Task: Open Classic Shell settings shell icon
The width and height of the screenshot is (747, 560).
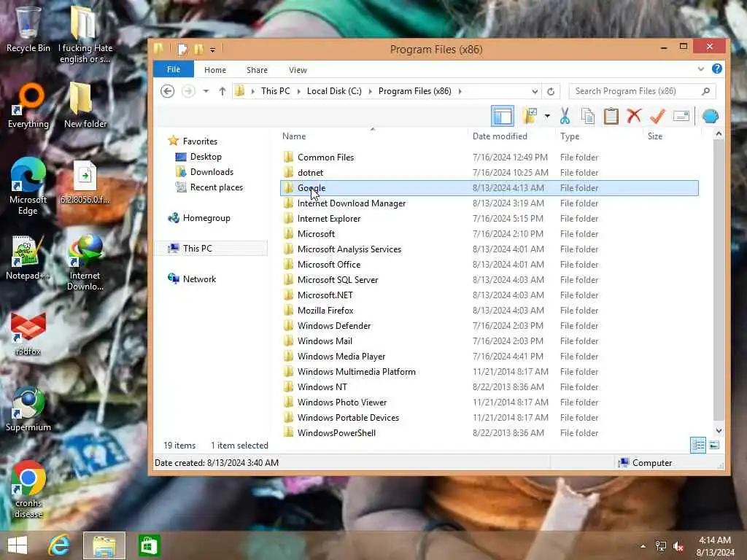Action: 711,116
